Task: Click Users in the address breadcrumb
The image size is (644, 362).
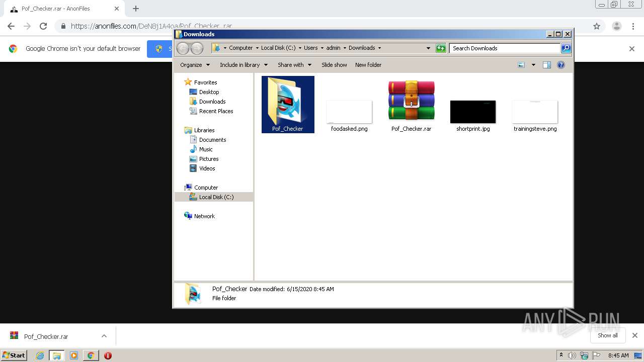Action: 310,48
